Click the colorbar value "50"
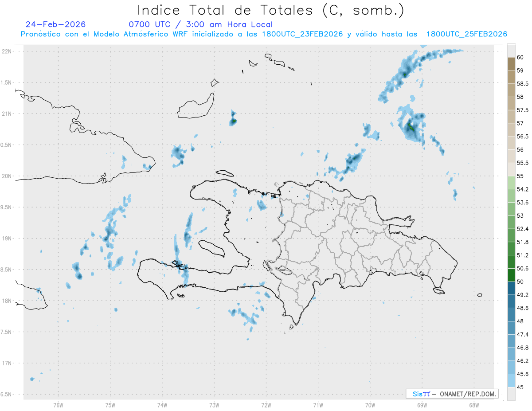 [x=520, y=282]
